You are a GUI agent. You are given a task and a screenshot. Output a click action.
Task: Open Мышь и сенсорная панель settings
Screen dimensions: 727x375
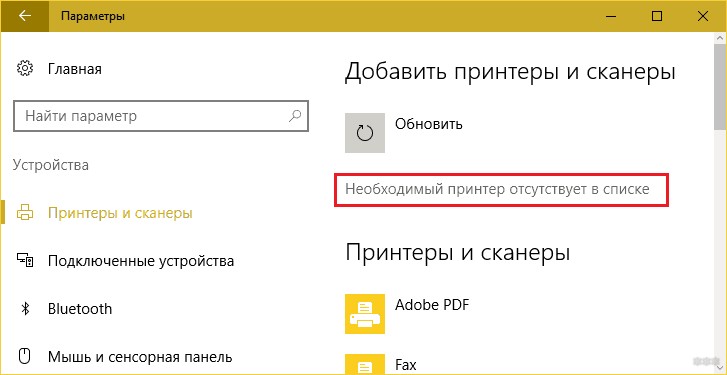click(x=140, y=357)
